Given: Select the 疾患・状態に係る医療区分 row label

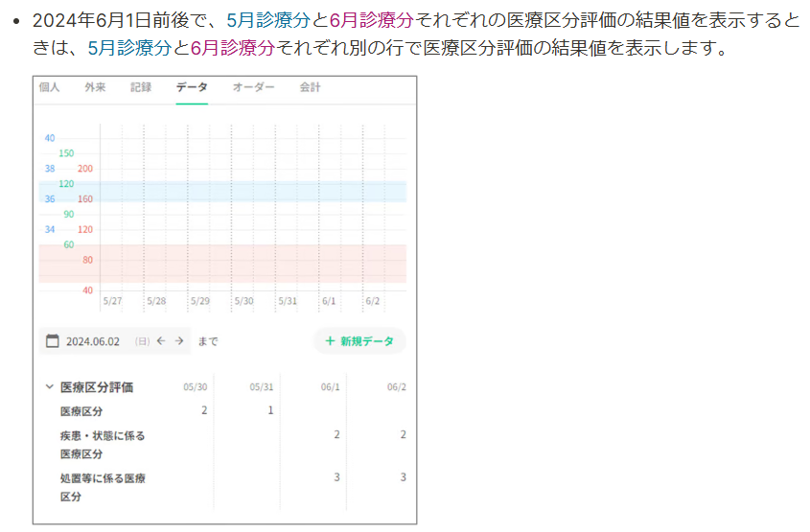Looking at the screenshot, I should click(x=103, y=445).
